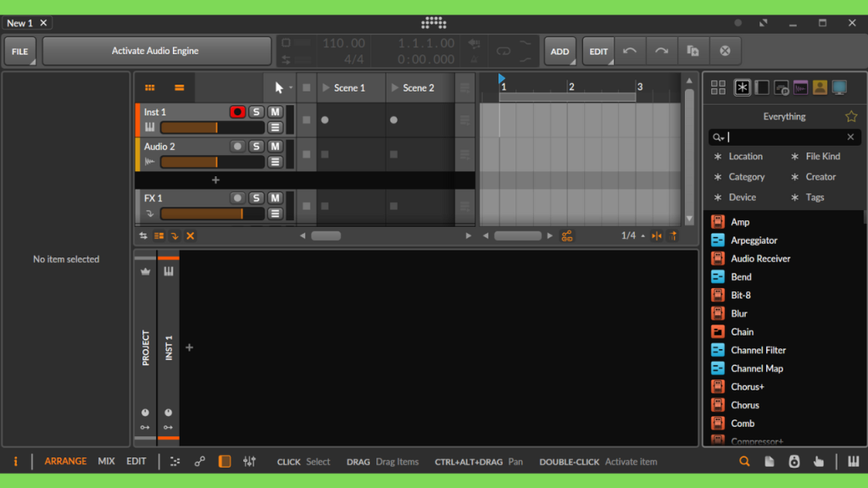Add a new track with plus button
This screenshot has width=868, height=488.
point(215,180)
